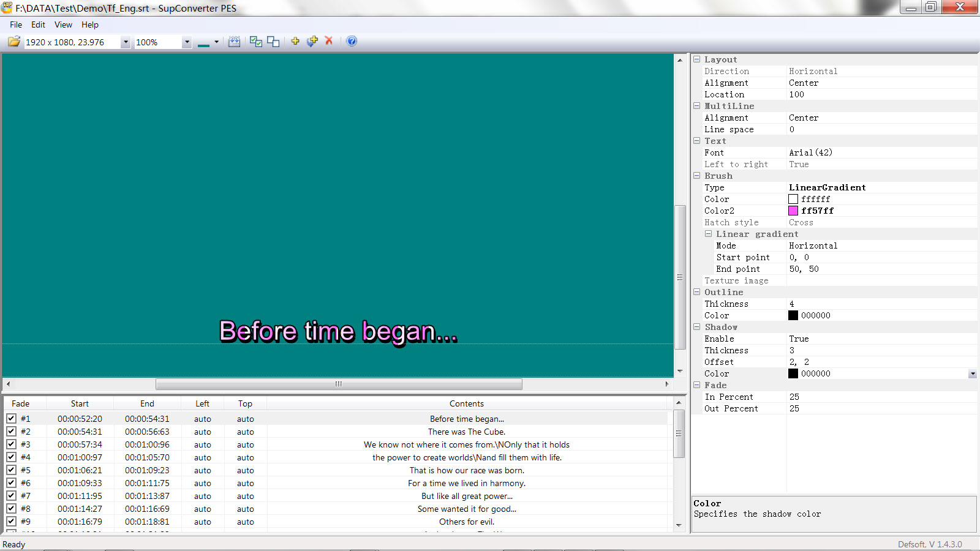Uncheck the fade checkbox for subtitle #2
980x551 pixels.
(11, 432)
